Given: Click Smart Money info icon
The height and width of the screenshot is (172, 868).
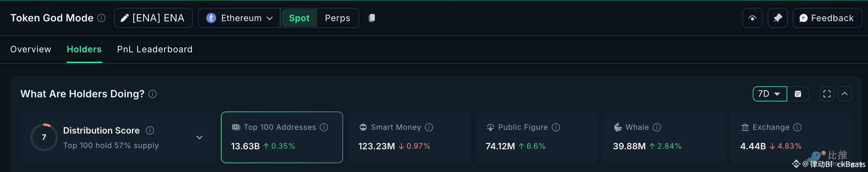Looking at the screenshot, I should pyautogui.click(x=429, y=127).
